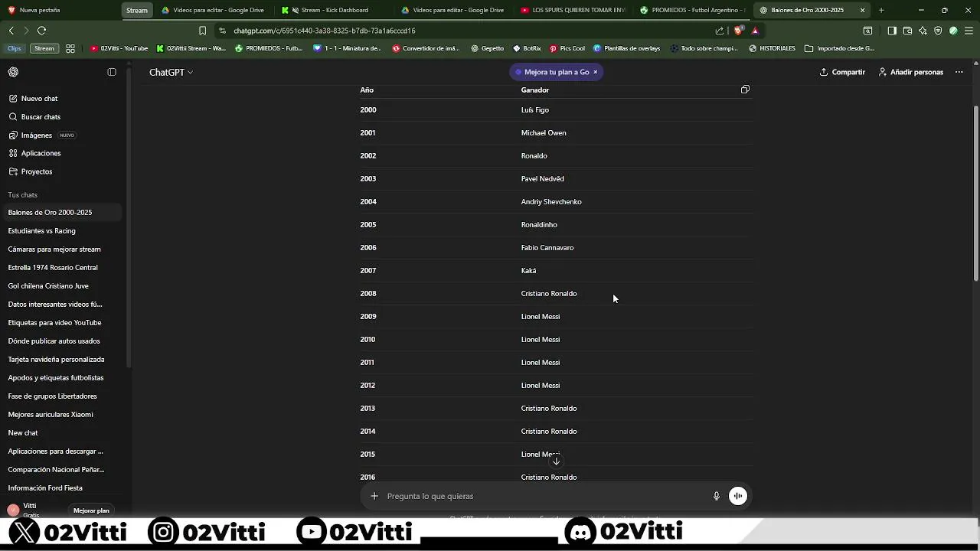Toggle the browser sidebar panel icon
The image size is (980, 551).
pyautogui.click(x=892, y=31)
